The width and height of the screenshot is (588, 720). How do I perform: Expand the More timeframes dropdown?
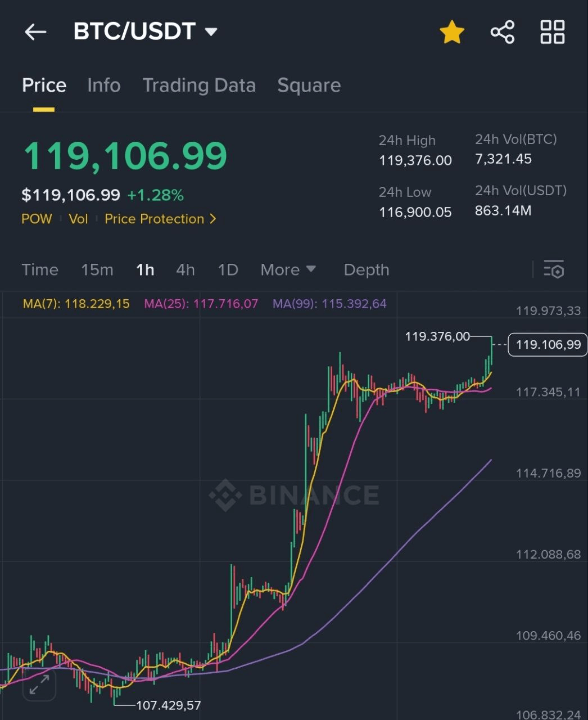click(x=288, y=269)
